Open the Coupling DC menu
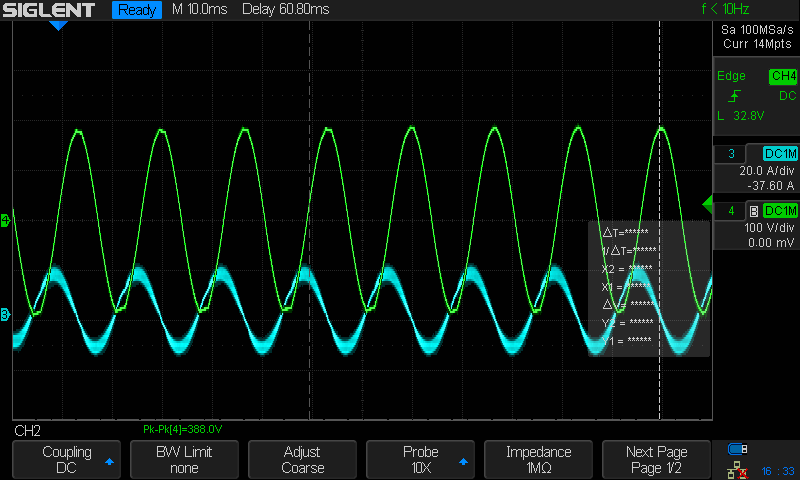This screenshot has width=800, height=480. 66,460
